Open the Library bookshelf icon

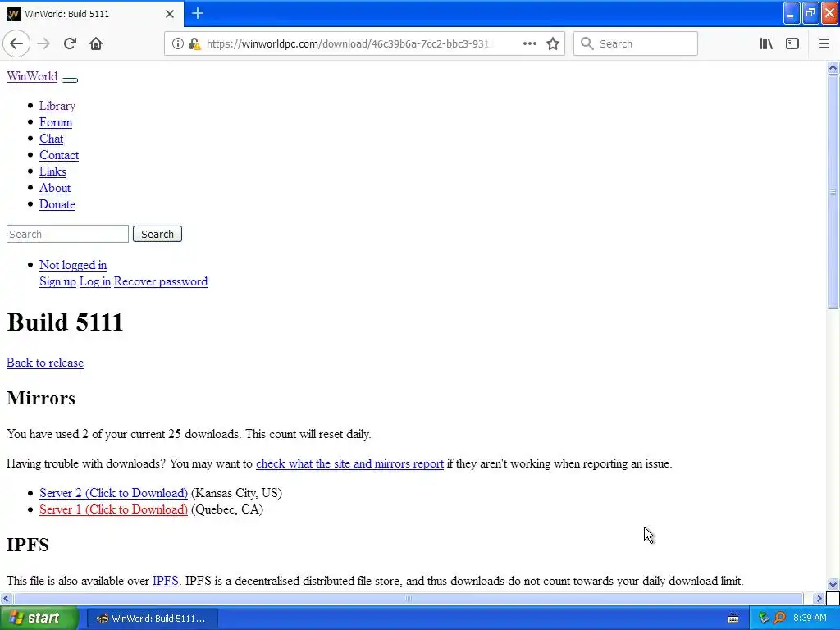766,43
